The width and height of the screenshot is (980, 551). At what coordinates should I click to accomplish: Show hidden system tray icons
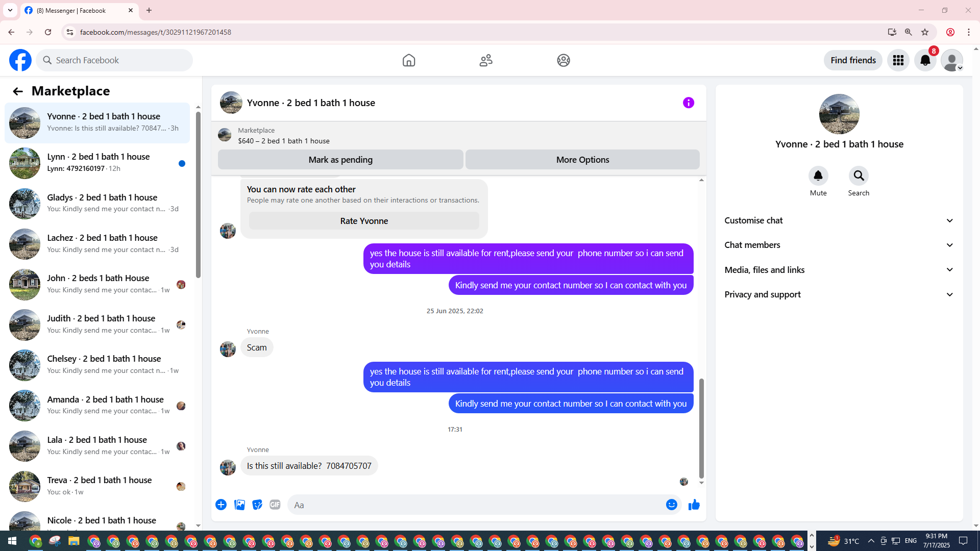(871, 541)
